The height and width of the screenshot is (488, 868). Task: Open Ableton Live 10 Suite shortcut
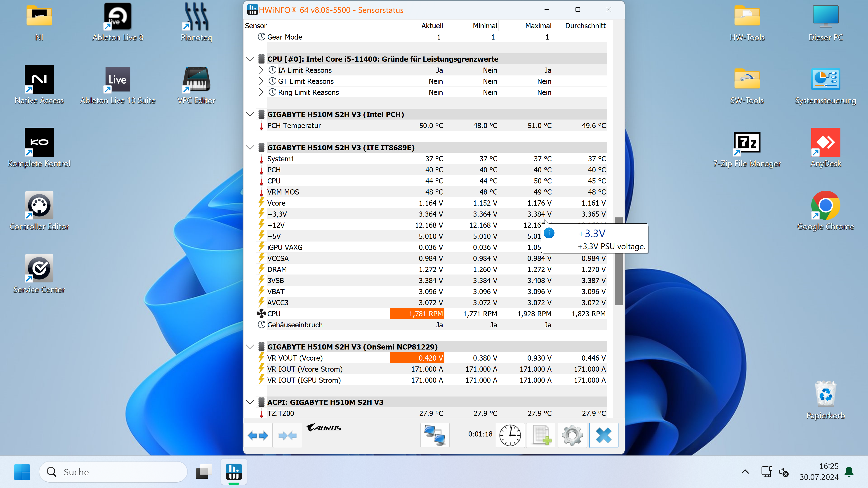(x=118, y=85)
